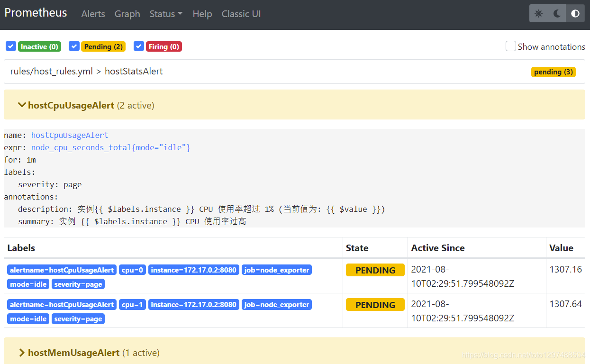
Task: Click the yellow Pending (2) badge
Action: (x=103, y=46)
